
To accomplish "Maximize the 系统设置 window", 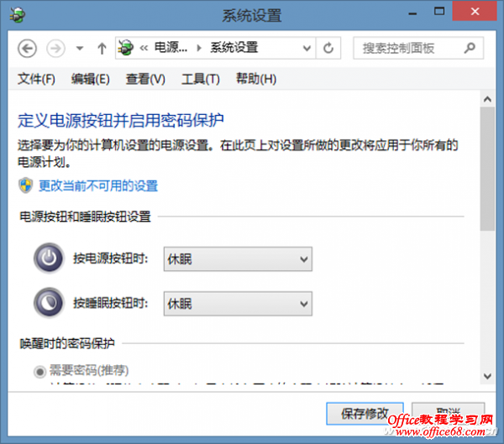I will [x=439, y=12].
